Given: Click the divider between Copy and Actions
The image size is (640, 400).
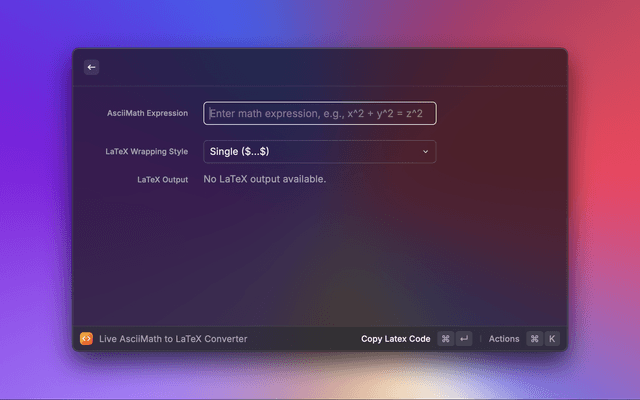Looking at the screenshot, I should tap(480, 339).
